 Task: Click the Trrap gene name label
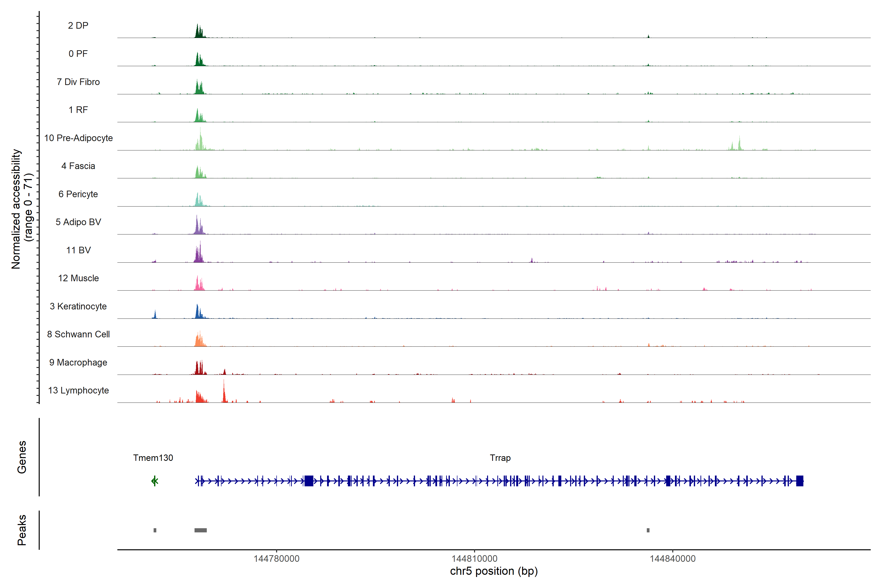point(500,458)
